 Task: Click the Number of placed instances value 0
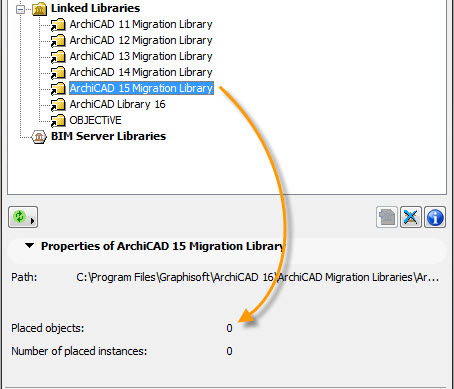[x=229, y=351]
